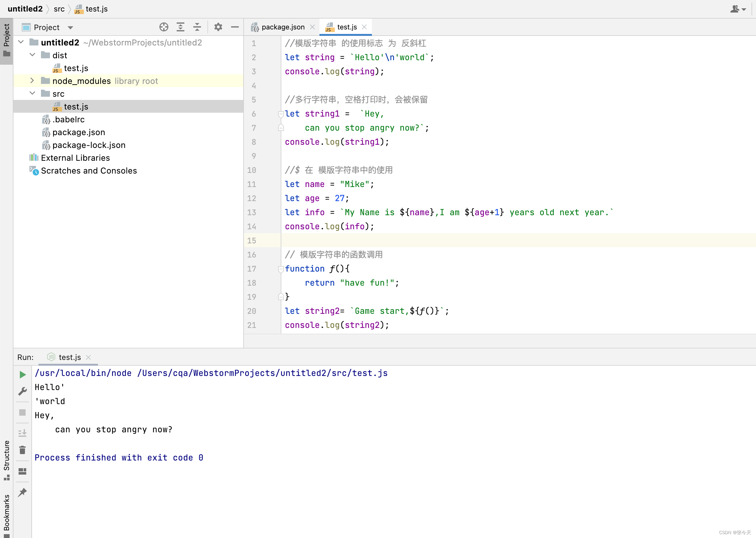756x538 pixels.
Task: Click 'Process finished with exit code 0' text
Action: point(119,458)
